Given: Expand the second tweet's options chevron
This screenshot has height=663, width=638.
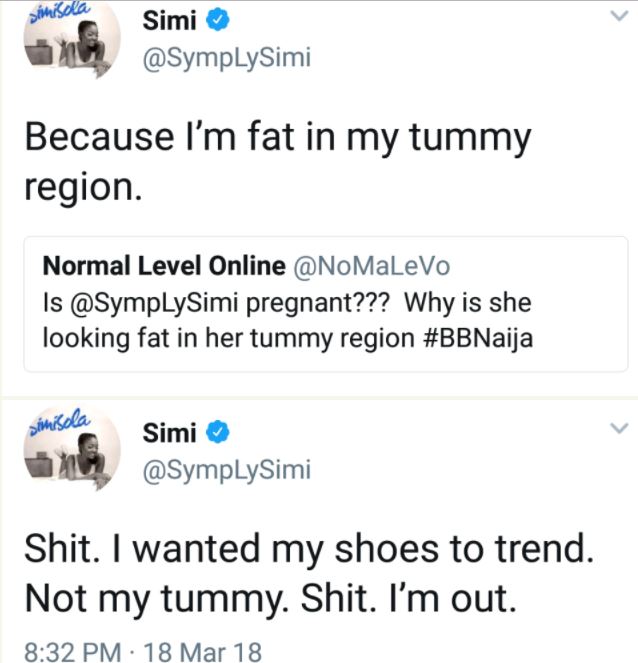Looking at the screenshot, I should click(619, 430).
